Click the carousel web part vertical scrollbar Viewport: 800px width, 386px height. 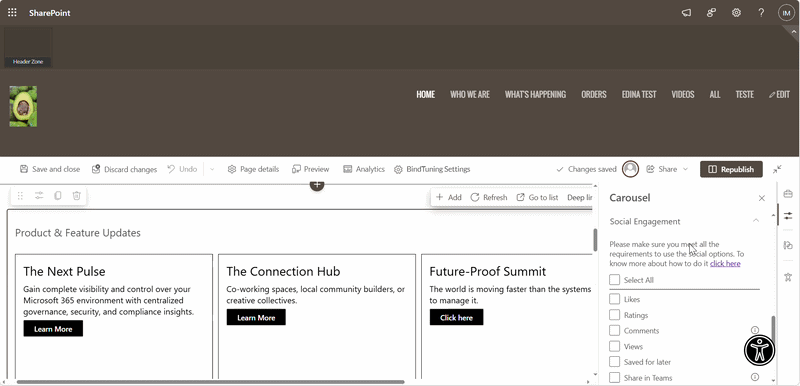pyautogui.click(x=595, y=240)
